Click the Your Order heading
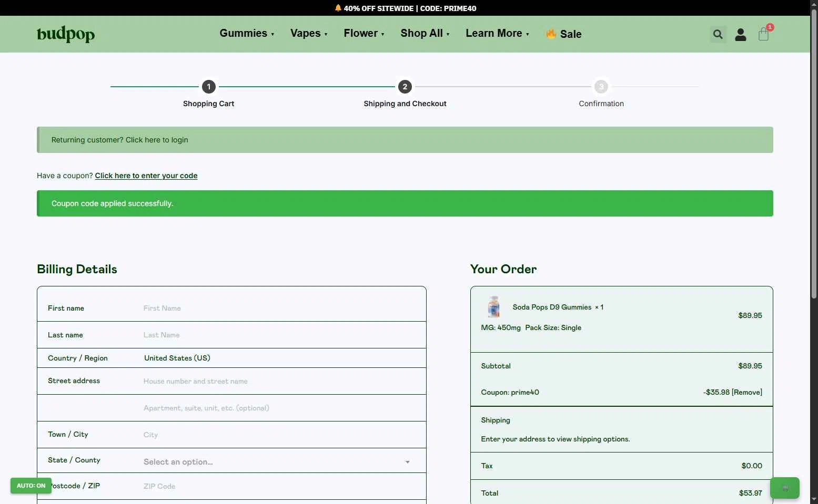818x504 pixels. (503, 269)
